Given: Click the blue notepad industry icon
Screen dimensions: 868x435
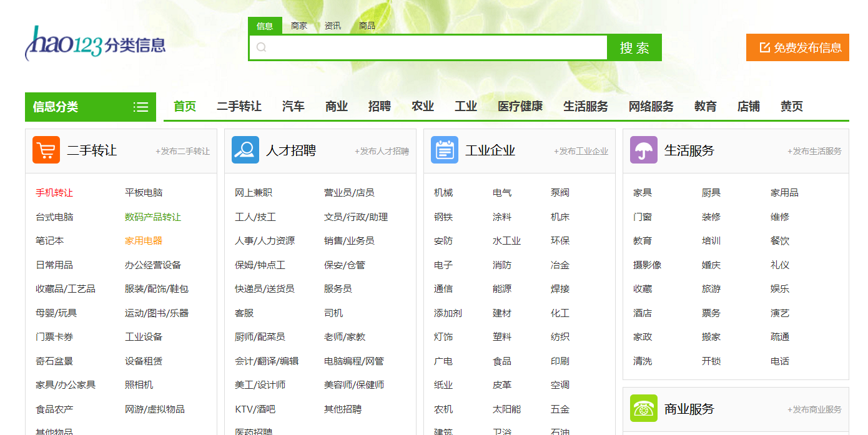Looking at the screenshot, I should coord(445,150).
